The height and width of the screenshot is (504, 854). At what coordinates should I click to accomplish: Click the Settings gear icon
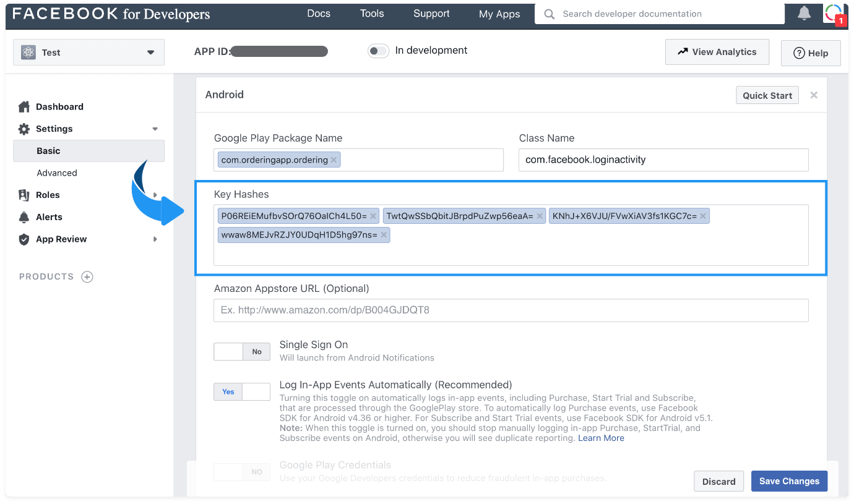tap(24, 129)
